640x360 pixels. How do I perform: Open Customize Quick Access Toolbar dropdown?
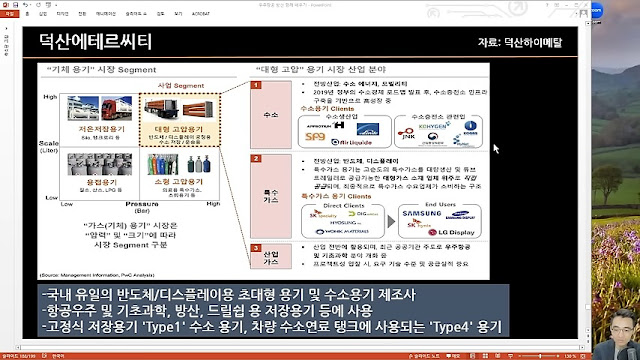(56, 5)
